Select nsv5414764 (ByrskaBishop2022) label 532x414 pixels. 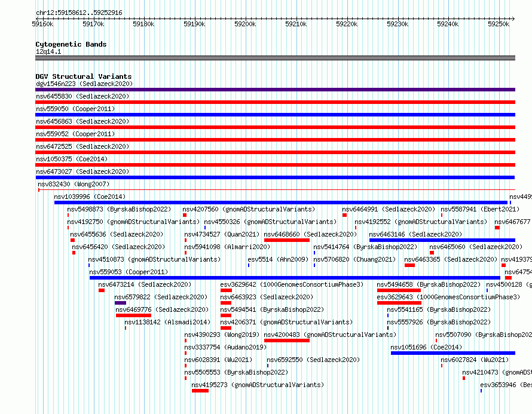(365, 247)
